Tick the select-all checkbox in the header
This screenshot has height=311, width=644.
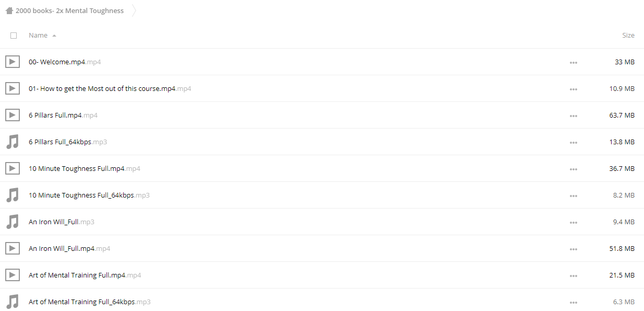(x=14, y=36)
